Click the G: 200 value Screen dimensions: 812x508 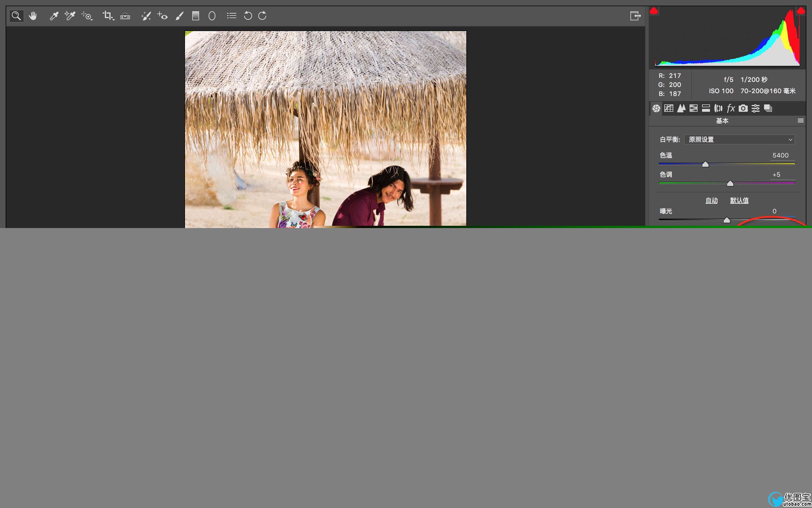pos(669,85)
